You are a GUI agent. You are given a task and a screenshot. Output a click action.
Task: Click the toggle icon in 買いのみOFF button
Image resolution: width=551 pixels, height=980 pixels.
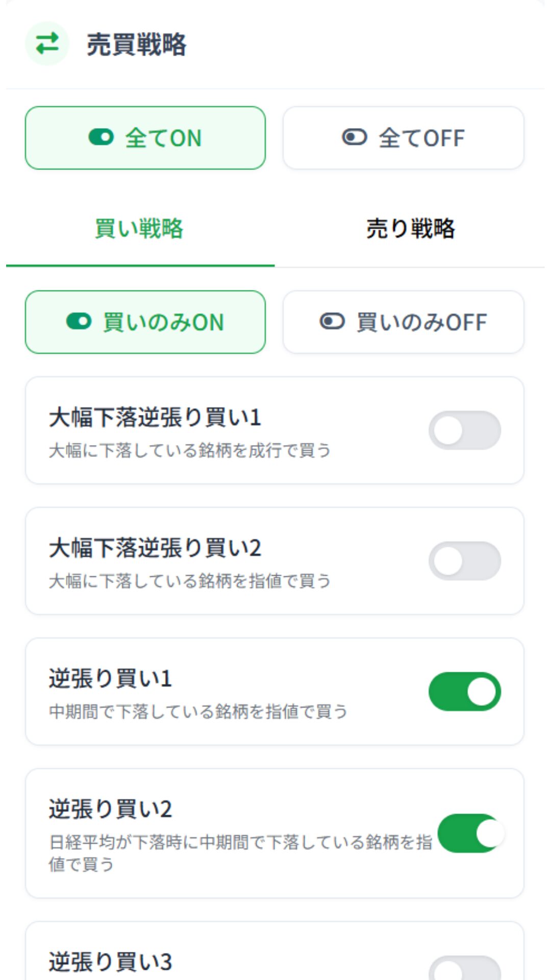tap(333, 322)
